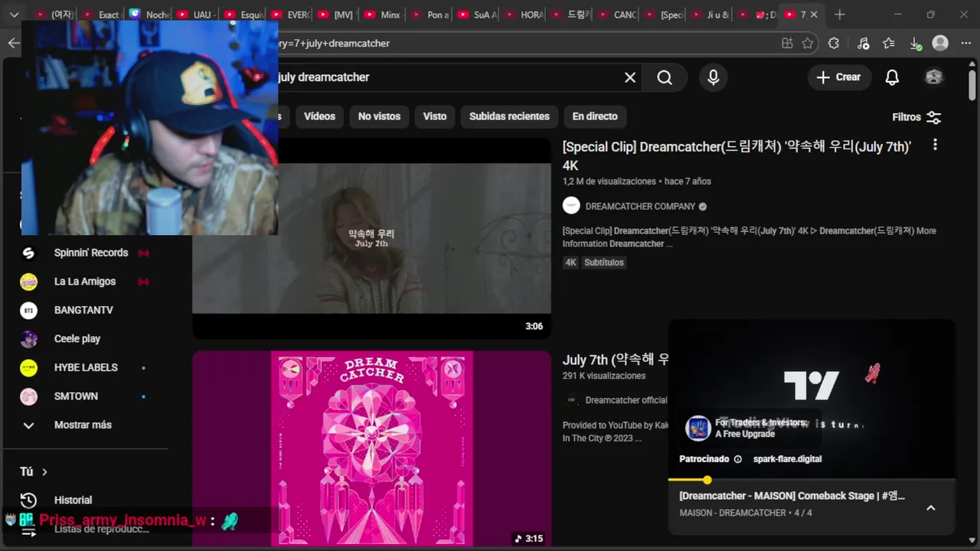Open the Special Clip July 7th video title
980x551 pixels.
737,156
